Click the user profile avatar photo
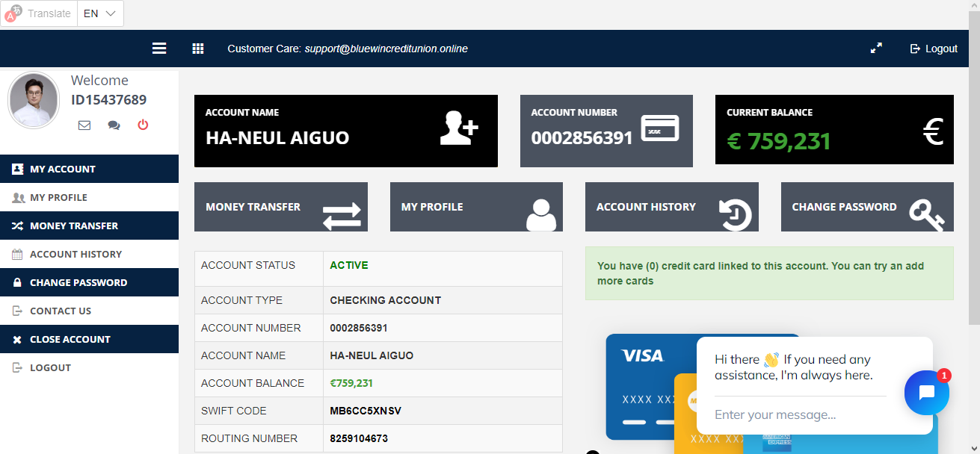The width and height of the screenshot is (980, 454). (34, 100)
